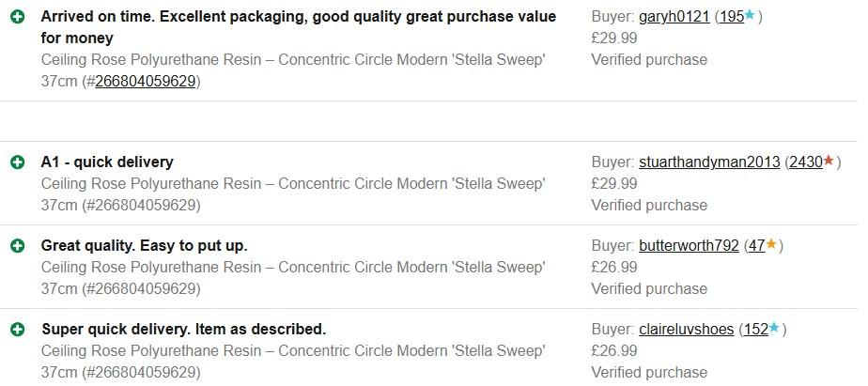Viewport: 868px width, 386px height.
Task: Open buyer garyh0121's profile
Action: (x=674, y=18)
